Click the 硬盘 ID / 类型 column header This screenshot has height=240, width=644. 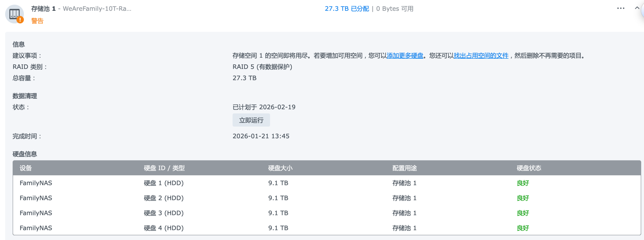[164, 168]
